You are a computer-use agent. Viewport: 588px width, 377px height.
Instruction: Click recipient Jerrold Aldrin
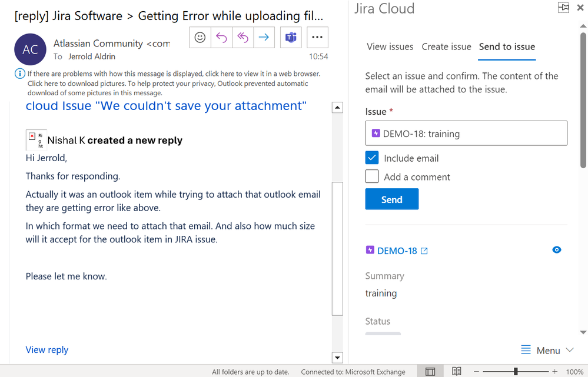tap(92, 56)
